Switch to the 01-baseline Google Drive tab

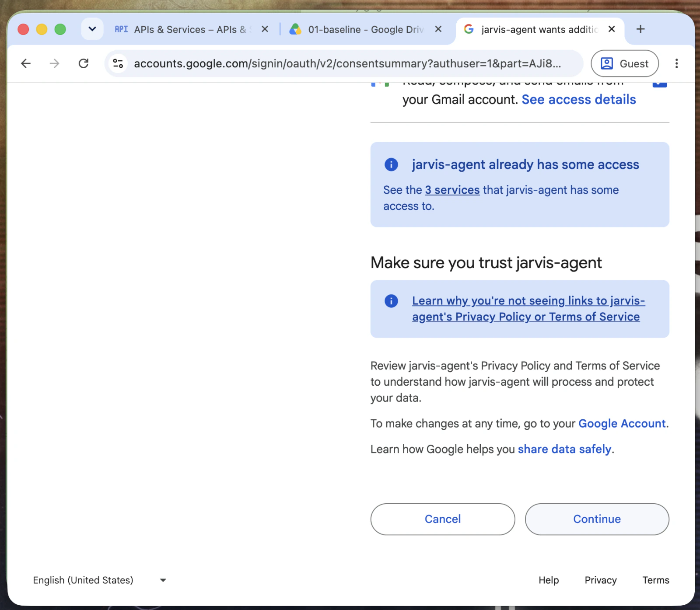click(x=366, y=29)
